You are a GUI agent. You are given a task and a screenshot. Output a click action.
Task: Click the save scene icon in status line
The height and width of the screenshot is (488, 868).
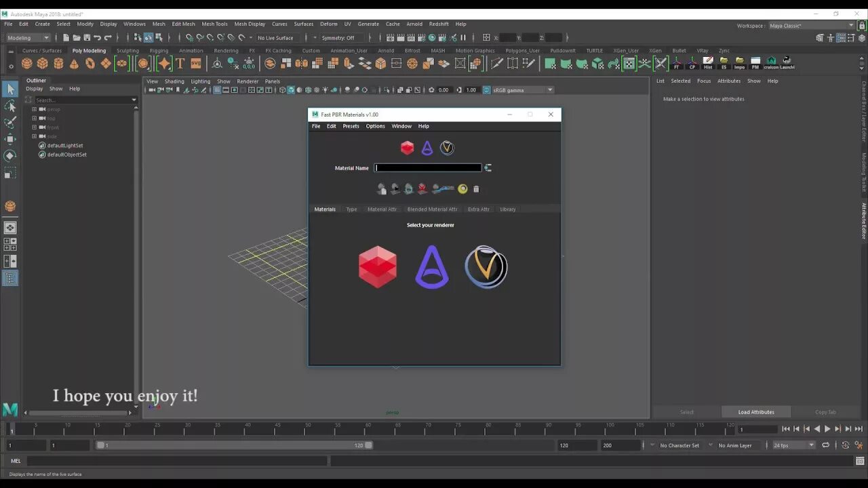coord(87,38)
